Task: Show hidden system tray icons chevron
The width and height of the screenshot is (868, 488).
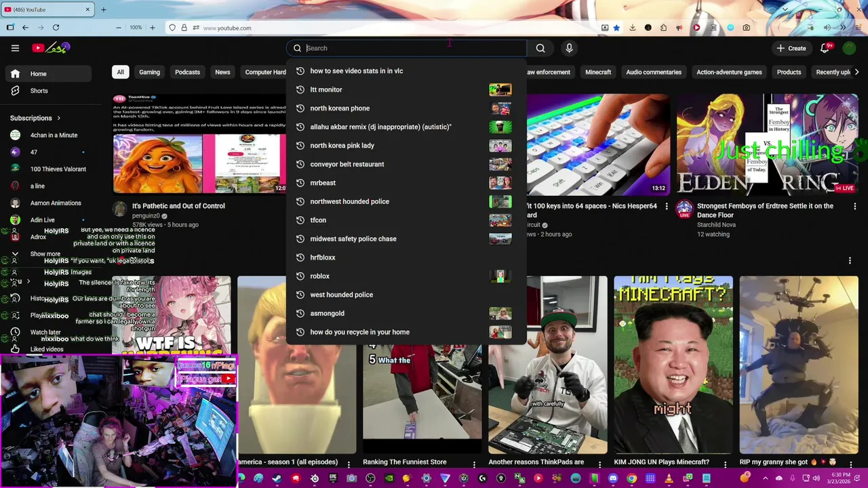Action: (765, 479)
